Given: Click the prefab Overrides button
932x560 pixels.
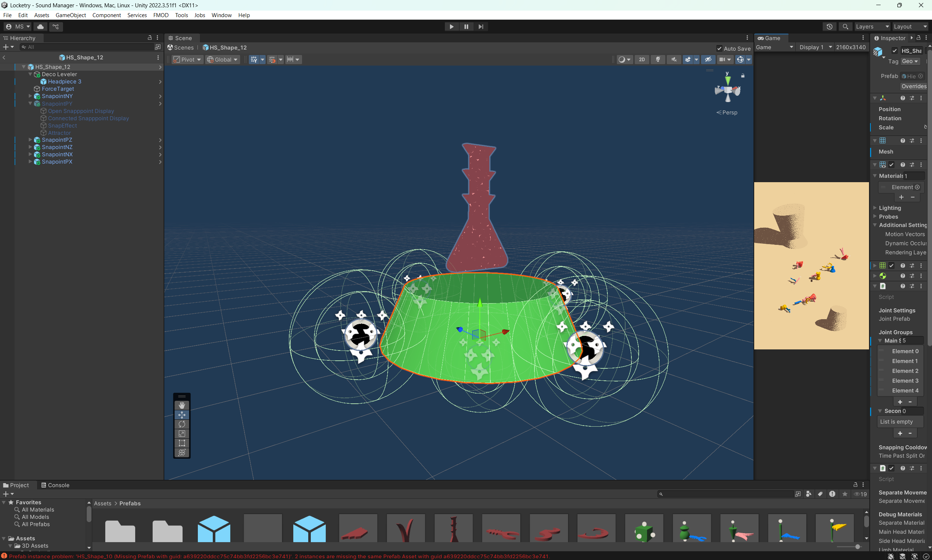Looking at the screenshot, I should pyautogui.click(x=913, y=86).
